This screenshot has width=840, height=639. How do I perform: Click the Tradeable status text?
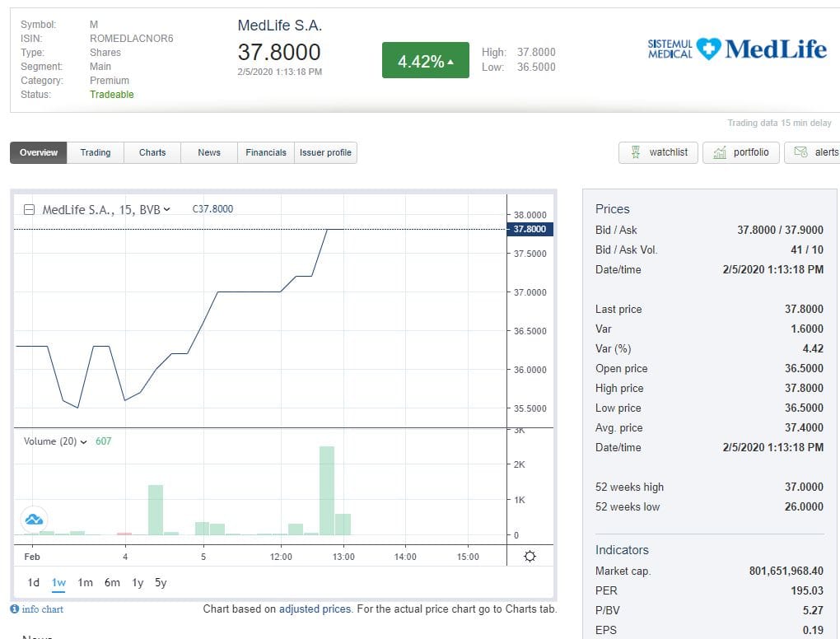111,94
